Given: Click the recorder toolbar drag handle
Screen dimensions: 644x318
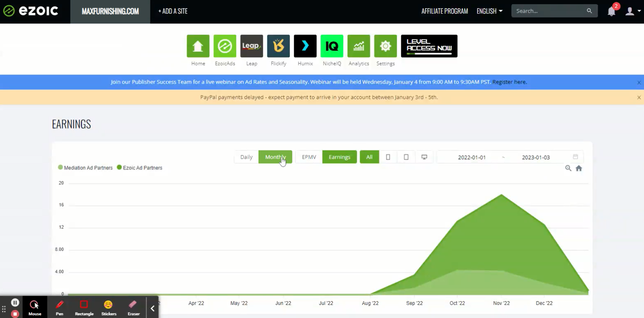Looking at the screenshot, I should 4,309.
